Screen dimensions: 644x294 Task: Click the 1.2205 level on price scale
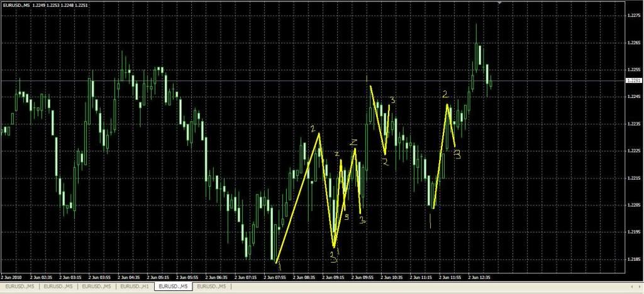coord(633,205)
